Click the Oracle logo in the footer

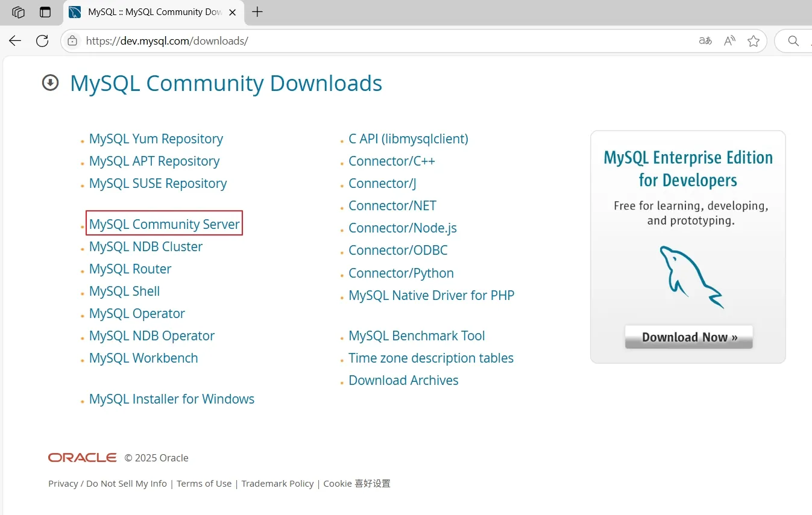click(x=83, y=458)
